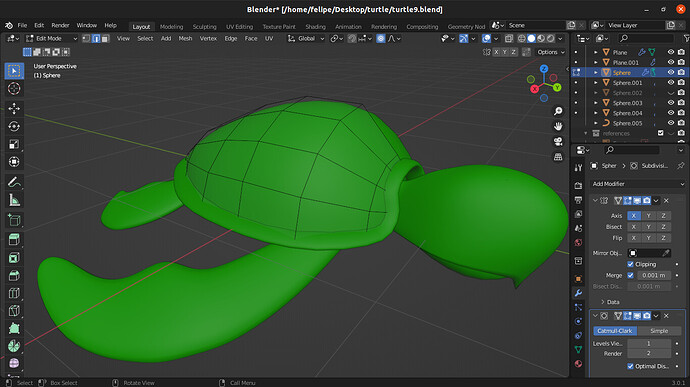Adjust the Merge distance 0.001 m field
The width and height of the screenshot is (690, 387).
point(654,275)
